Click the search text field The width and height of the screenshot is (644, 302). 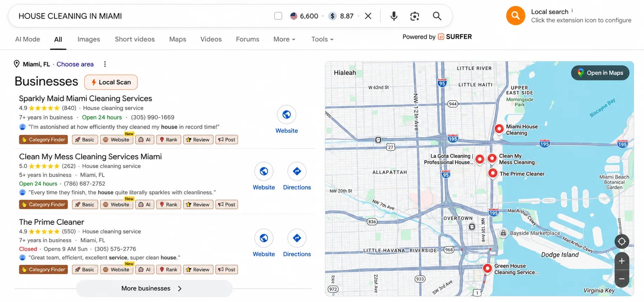pos(141,16)
